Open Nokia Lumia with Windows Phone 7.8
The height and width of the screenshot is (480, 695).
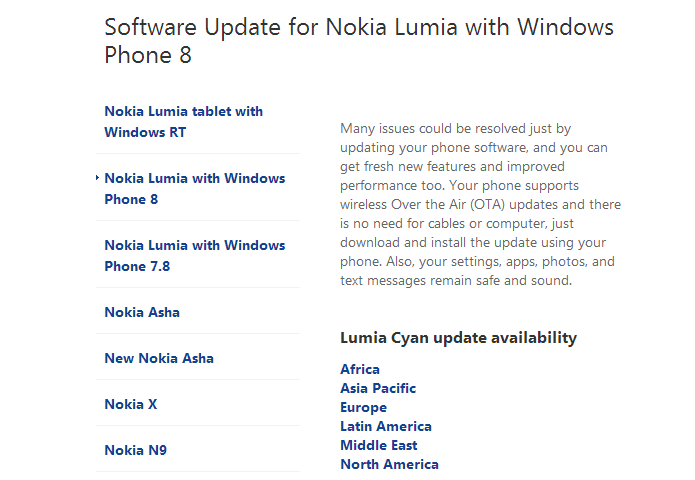click(x=195, y=255)
